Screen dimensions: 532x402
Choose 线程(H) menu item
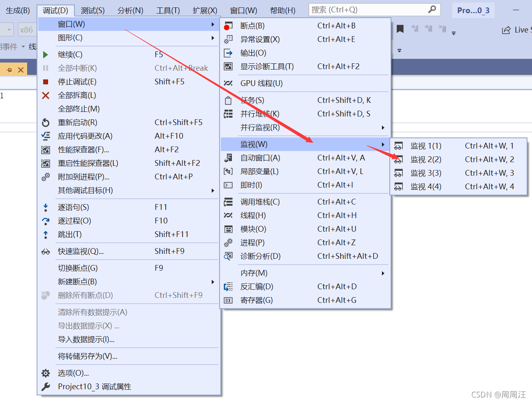pos(305,216)
